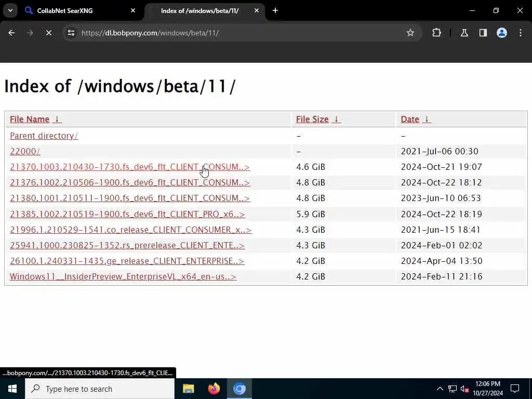Open a new browser tab

coord(275,10)
